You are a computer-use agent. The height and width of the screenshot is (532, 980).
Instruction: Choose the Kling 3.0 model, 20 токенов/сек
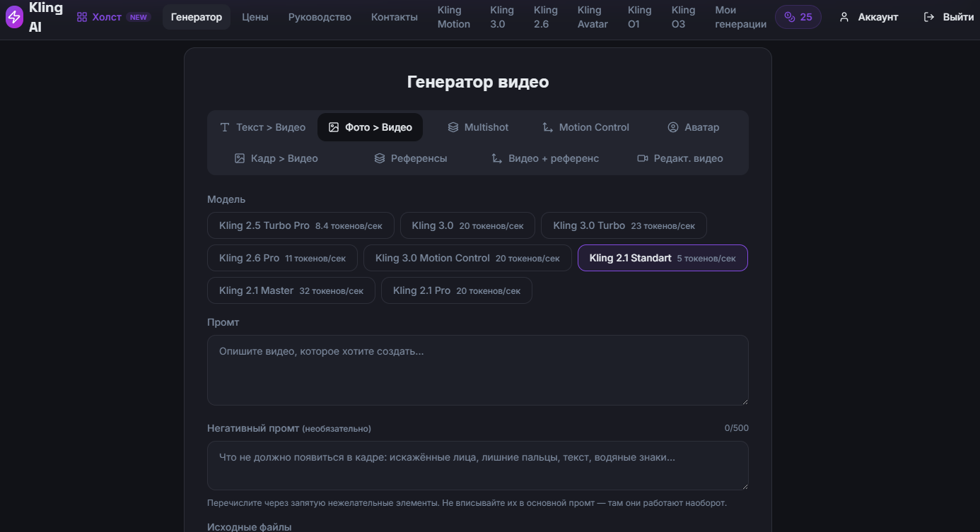click(467, 225)
